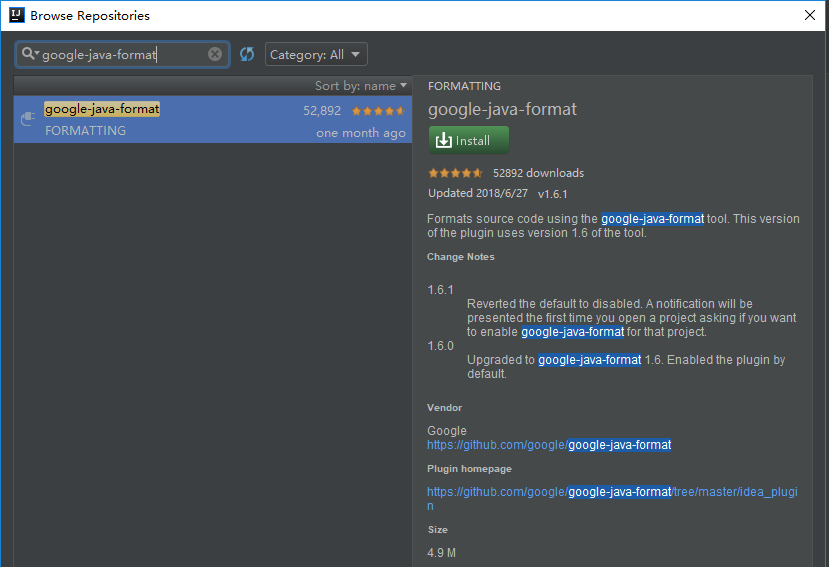
Task: Install the google-java-format plugin
Action: [x=468, y=140]
